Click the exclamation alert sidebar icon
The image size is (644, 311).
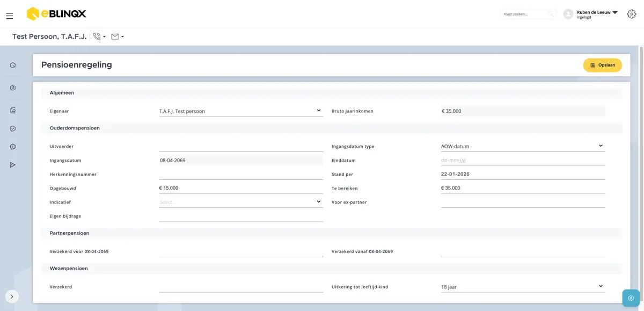[x=13, y=147]
